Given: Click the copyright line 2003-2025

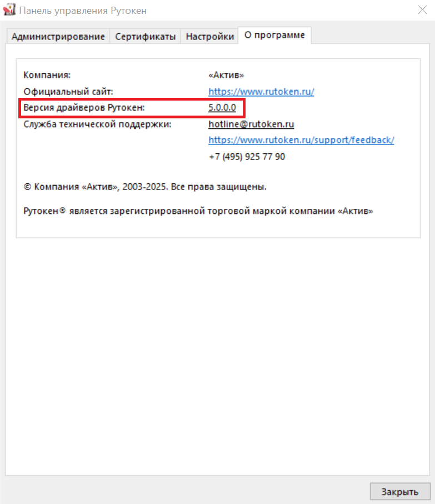Looking at the screenshot, I should point(145,187).
